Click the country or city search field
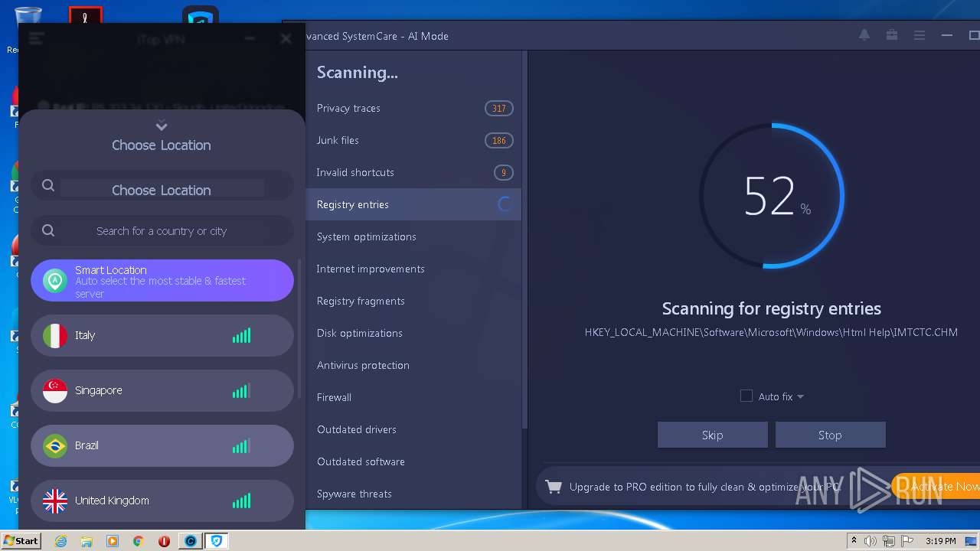The width and height of the screenshot is (980, 551). pos(162,230)
